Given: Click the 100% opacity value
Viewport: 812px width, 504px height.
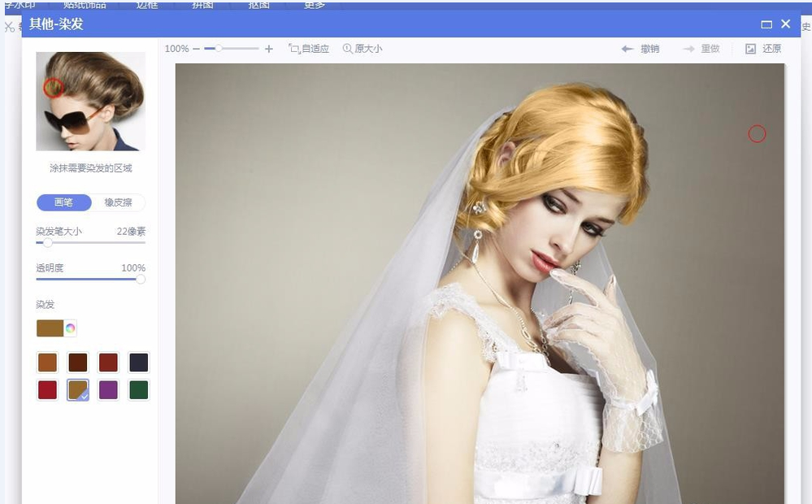Looking at the screenshot, I should click(x=133, y=267).
